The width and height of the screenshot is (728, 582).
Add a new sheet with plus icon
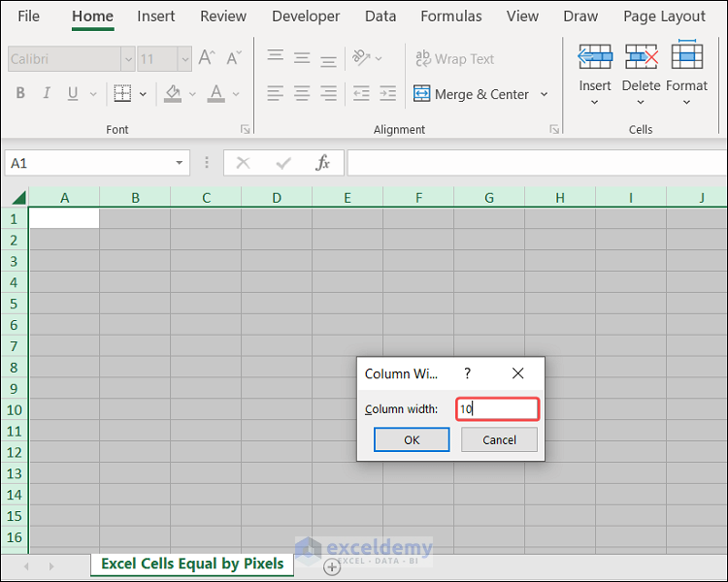coord(332,566)
